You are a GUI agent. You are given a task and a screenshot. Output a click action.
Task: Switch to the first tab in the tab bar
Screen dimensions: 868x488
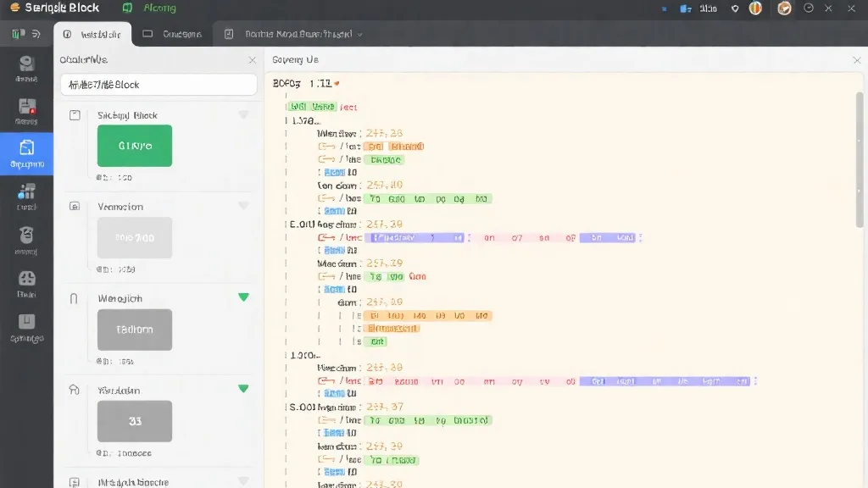point(92,34)
